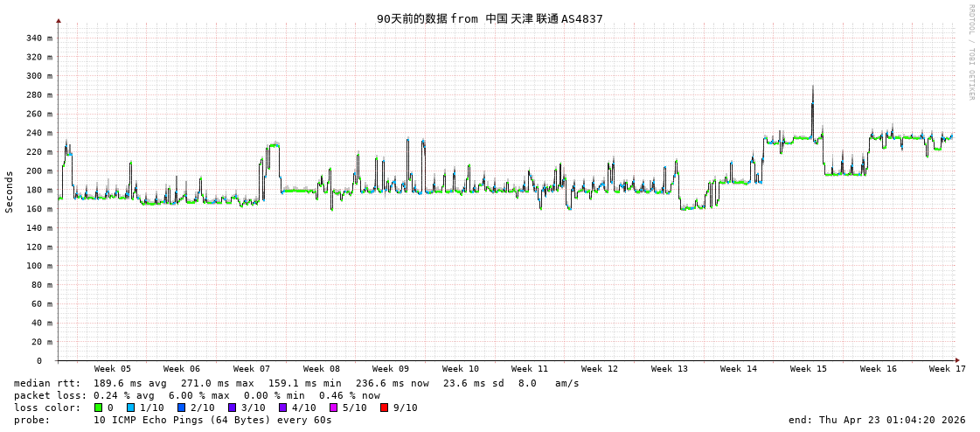The width and height of the screenshot is (980, 432).
Task: Click the RRDTOOL / TOBI OETIKER watermark
Action: pyautogui.click(x=970, y=52)
